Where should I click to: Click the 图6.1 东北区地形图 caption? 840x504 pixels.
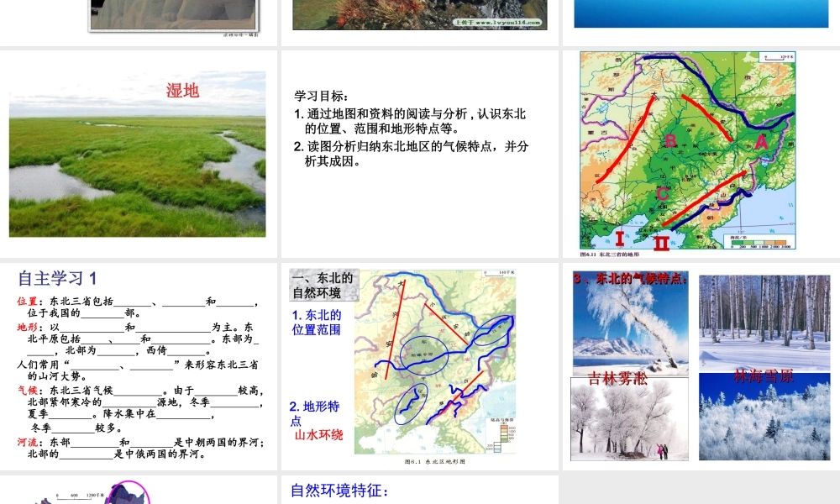pos(434,462)
